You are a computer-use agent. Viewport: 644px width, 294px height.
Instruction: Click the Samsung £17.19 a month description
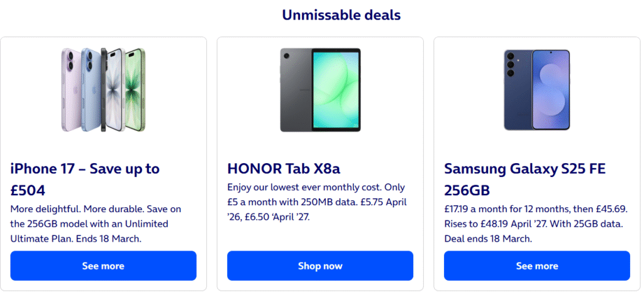pyautogui.click(x=535, y=223)
